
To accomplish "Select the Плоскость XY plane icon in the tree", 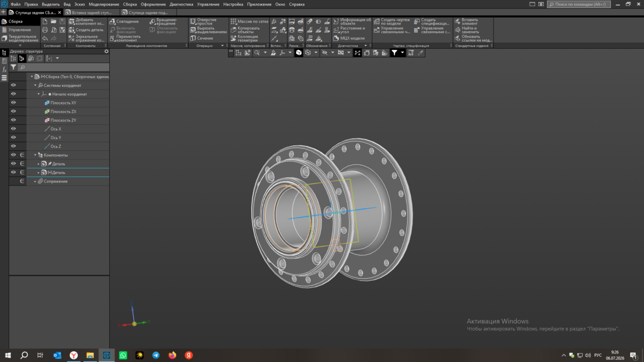I will [47, 103].
